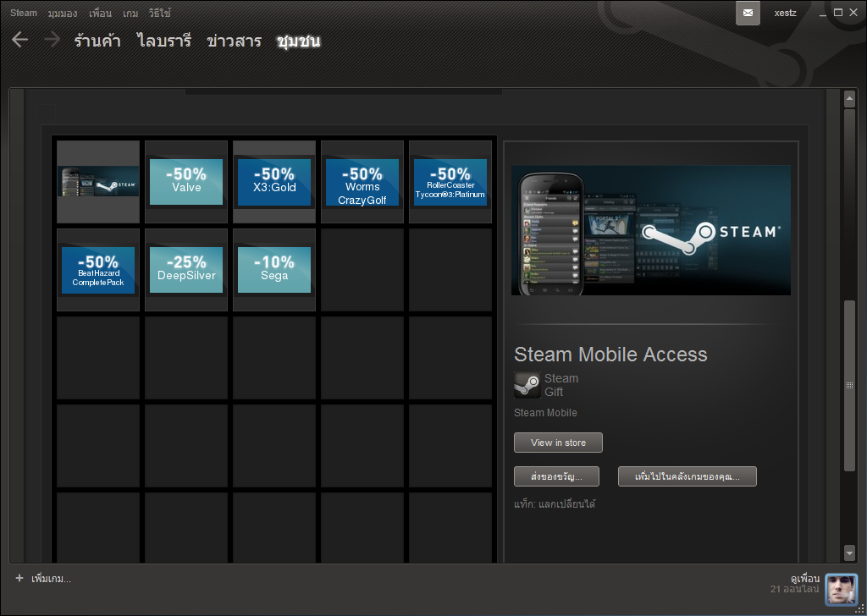Click the View in store button
The image size is (867, 616).
pos(558,443)
